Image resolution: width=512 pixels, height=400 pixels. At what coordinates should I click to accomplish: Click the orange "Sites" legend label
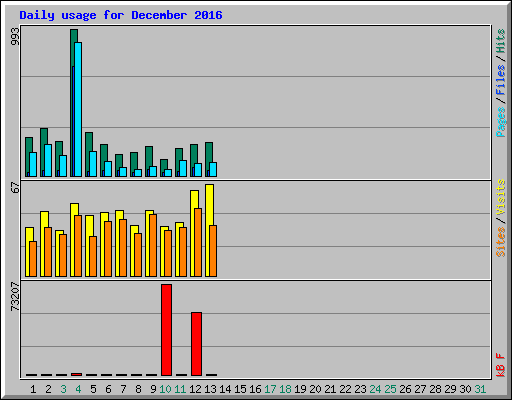(501, 242)
